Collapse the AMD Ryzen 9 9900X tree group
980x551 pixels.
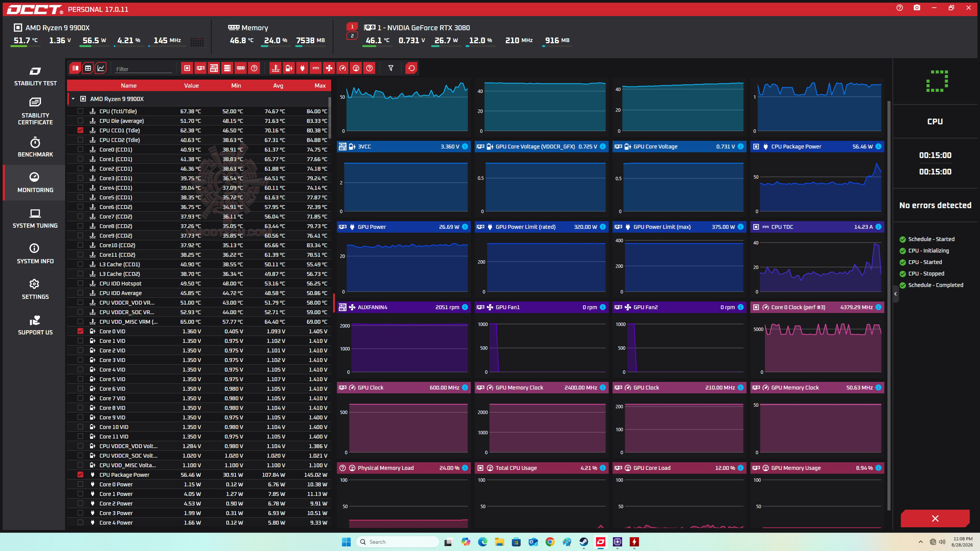73,99
